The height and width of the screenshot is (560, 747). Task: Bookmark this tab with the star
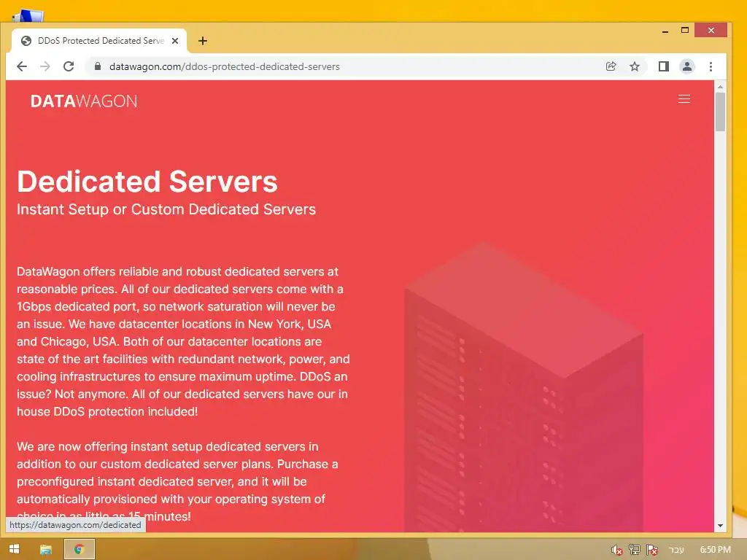tap(635, 66)
